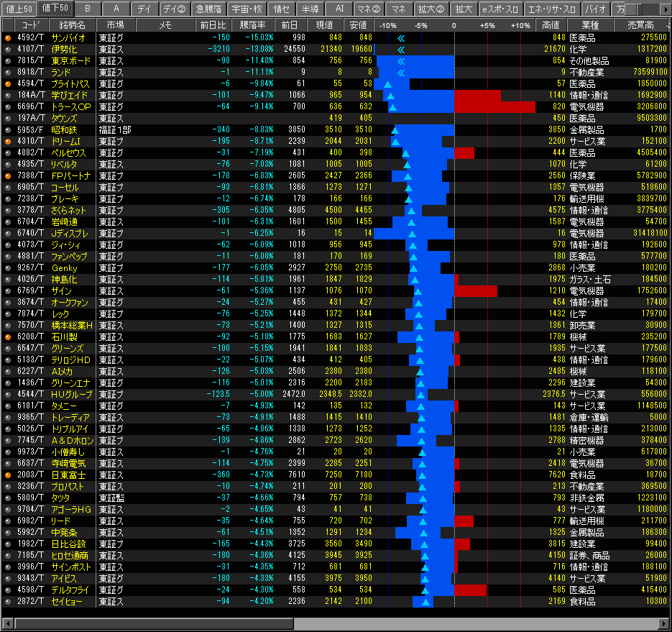Switch to the AI tab
This screenshot has height=632, width=672.
click(x=339, y=9)
